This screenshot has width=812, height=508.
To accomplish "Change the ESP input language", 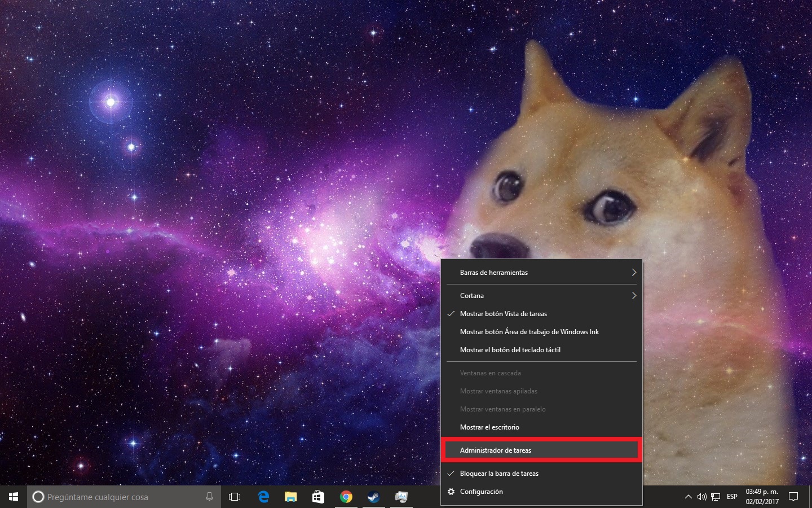I will pyautogui.click(x=732, y=497).
